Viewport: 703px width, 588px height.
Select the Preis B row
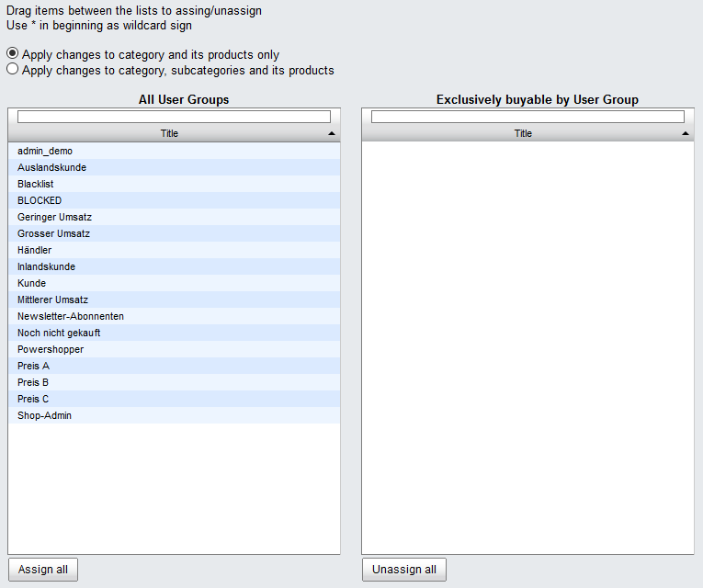tap(174, 383)
